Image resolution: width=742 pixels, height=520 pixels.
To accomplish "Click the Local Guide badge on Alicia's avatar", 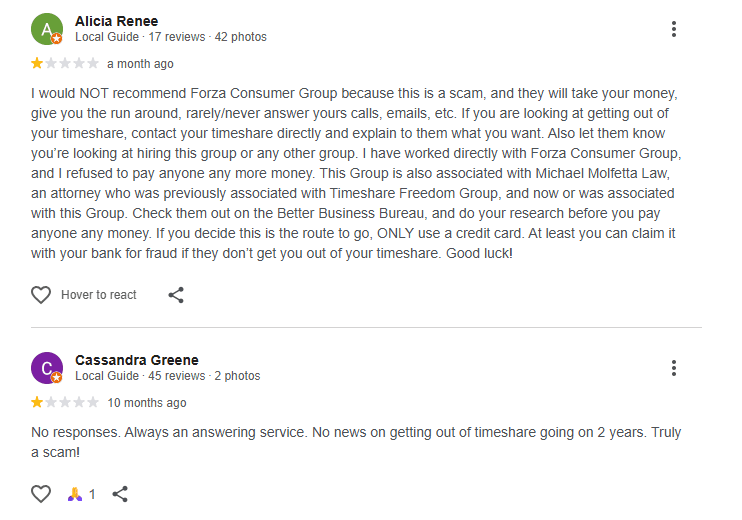I will pos(57,39).
